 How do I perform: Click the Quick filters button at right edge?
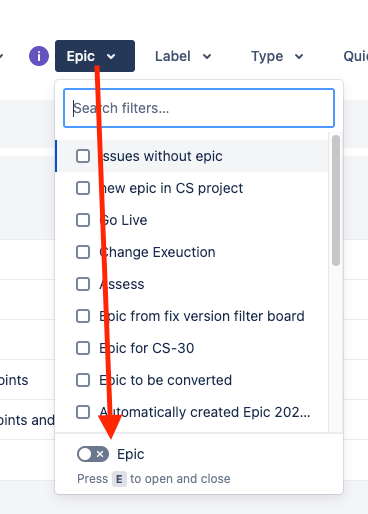[x=355, y=56]
